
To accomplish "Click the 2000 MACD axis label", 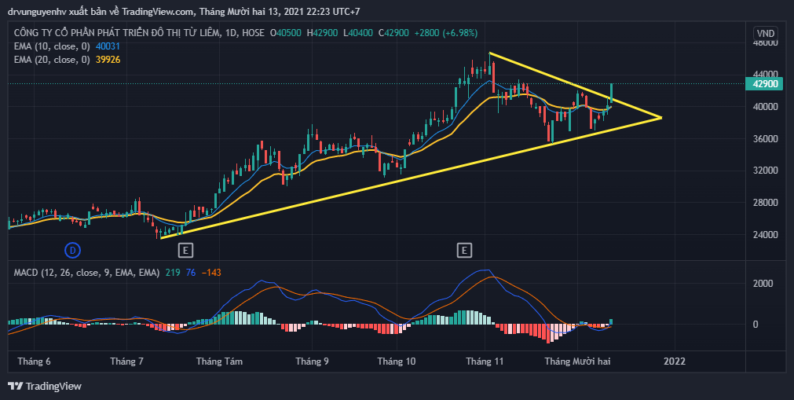I will (763, 284).
